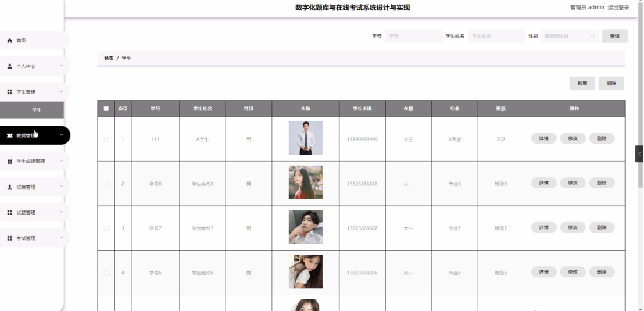This screenshot has height=311, width=644.
Task: Check the row checkbox for 学号6
Action: [106, 273]
